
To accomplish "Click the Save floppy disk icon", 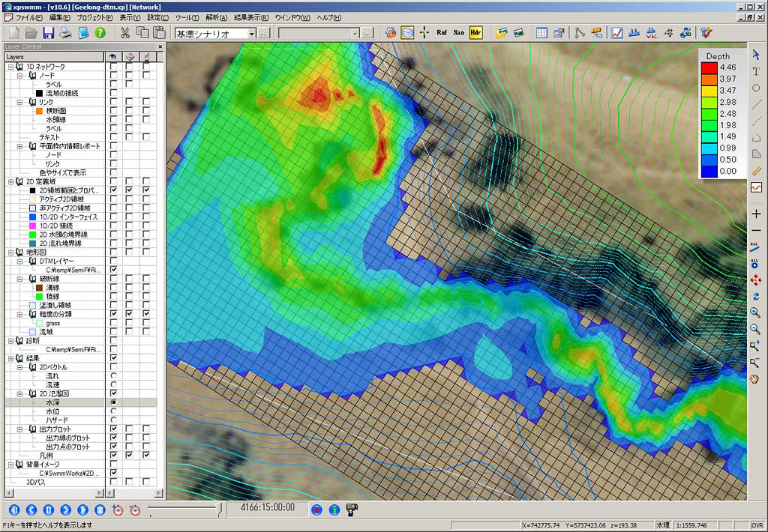I will point(48,33).
